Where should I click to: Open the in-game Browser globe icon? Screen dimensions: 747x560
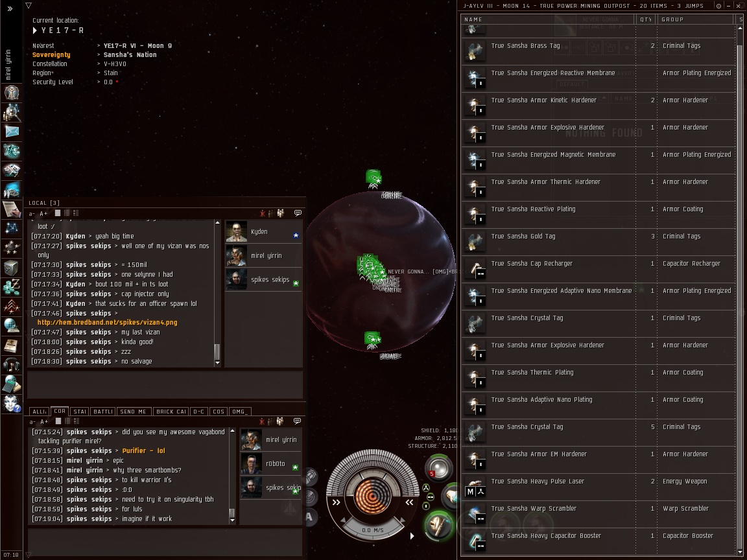click(12, 326)
